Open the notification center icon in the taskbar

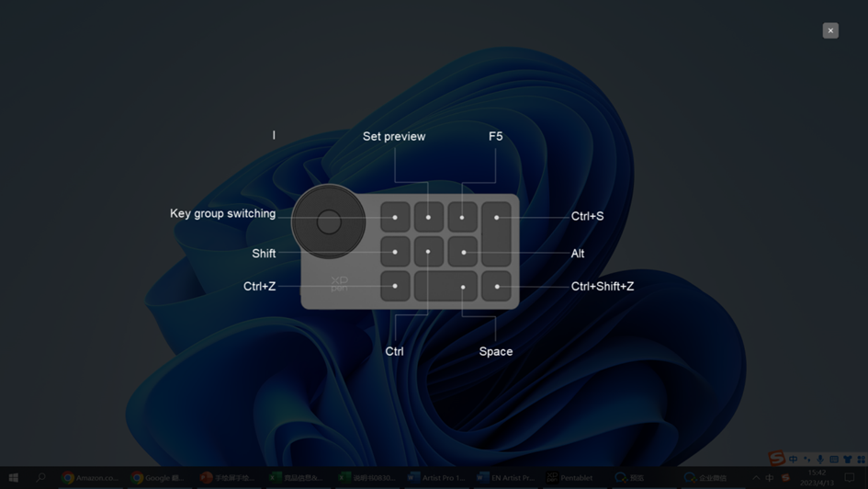tap(850, 478)
